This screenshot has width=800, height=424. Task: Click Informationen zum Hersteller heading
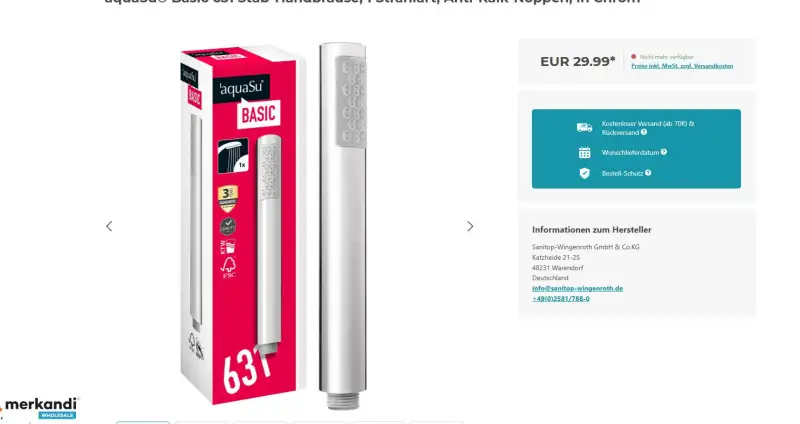pos(592,230)
